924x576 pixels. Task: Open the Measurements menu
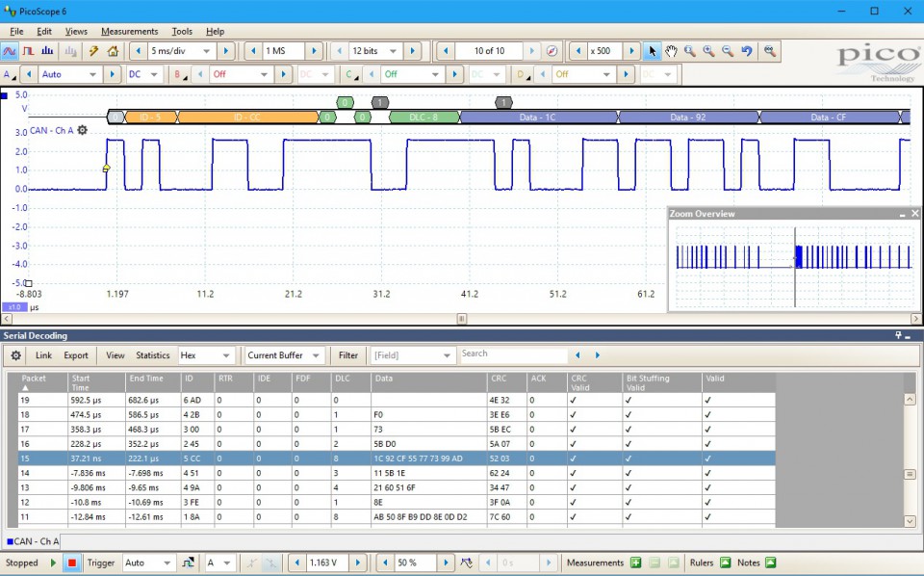point(130,31)
